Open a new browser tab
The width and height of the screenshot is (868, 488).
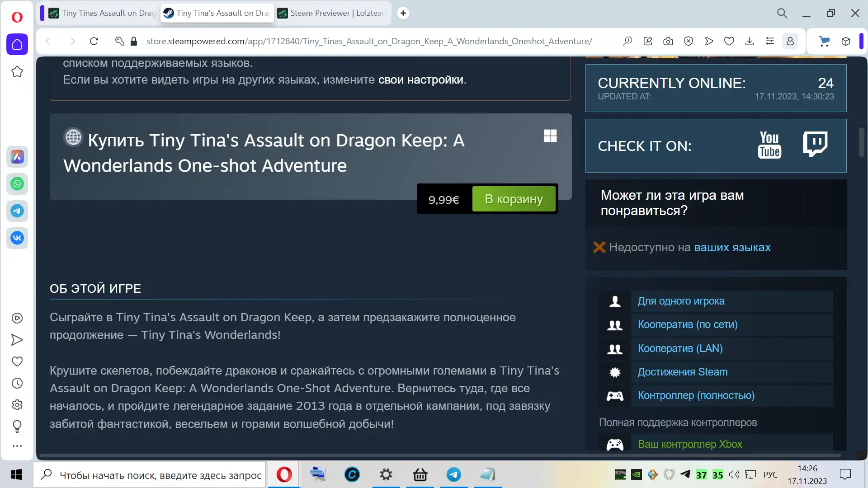403,13
